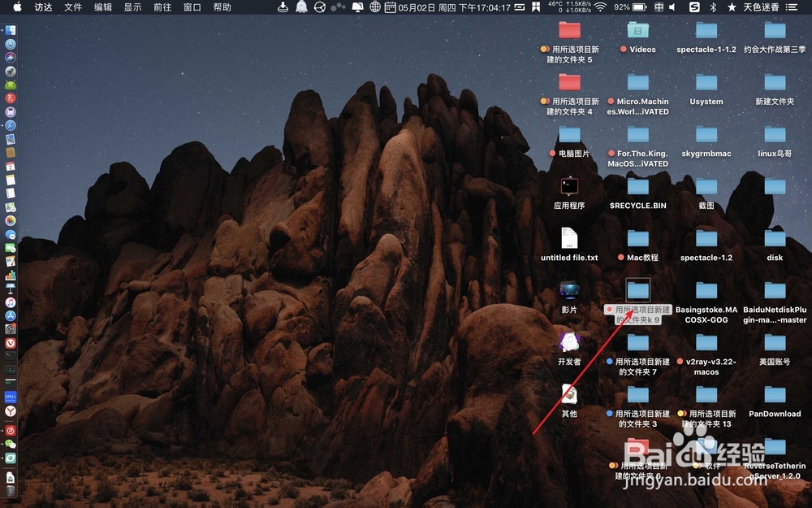Select the 约会大作战第三季 folder

point(775,37)
